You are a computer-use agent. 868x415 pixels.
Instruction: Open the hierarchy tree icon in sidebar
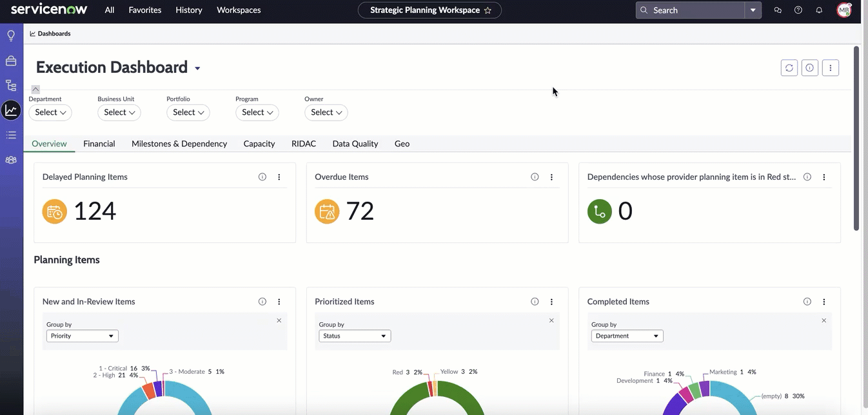[x=11, y=85]
